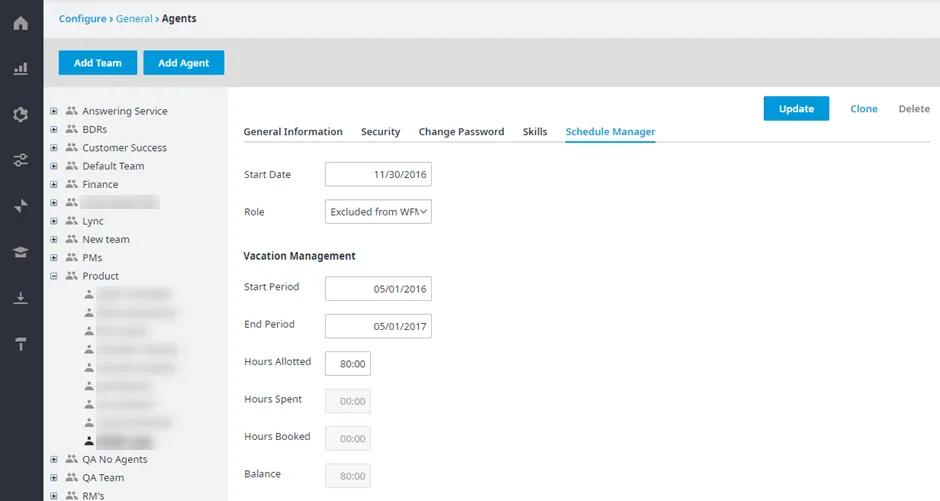Screen dimensions: 940x501
Task: Open the gear settings sidebar icon
Action: pyautogui.click(x=21, y=114)
